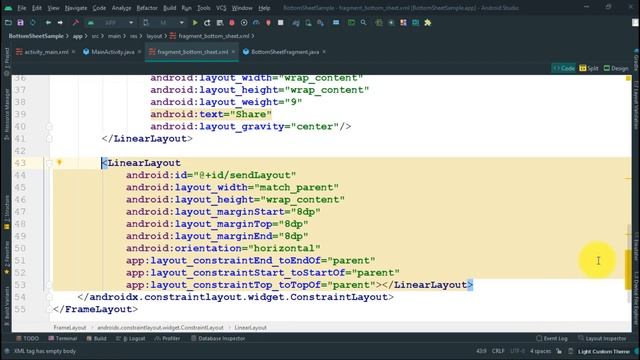
Task: Open the VCS menu
Action: [x=221, y=8]
